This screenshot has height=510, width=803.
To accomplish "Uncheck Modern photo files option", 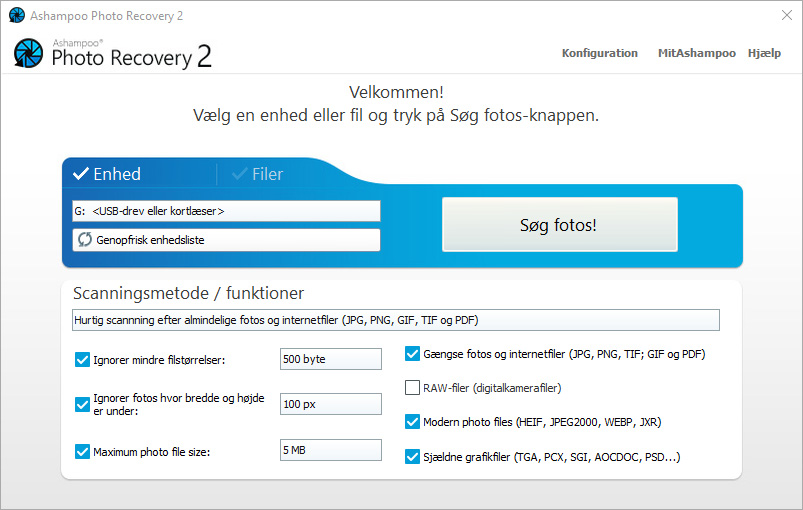I will point(412,422).
